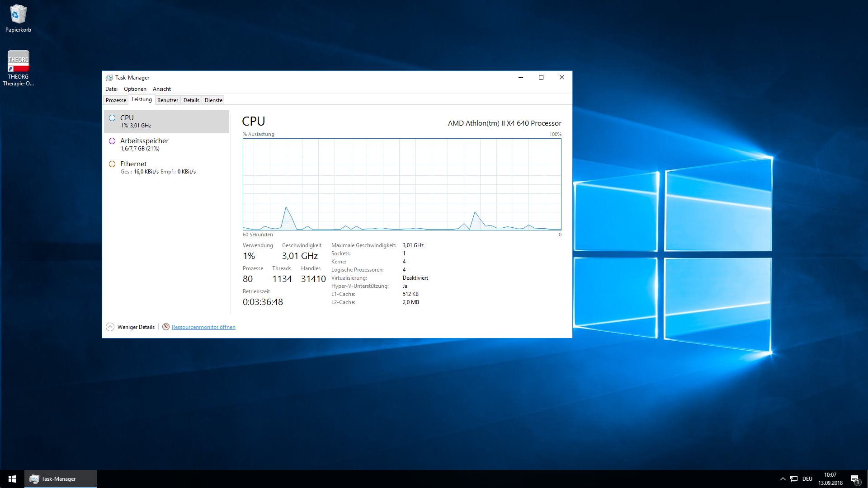
Task: Click the Verwendung value 1%
Action: click(249, 256)
